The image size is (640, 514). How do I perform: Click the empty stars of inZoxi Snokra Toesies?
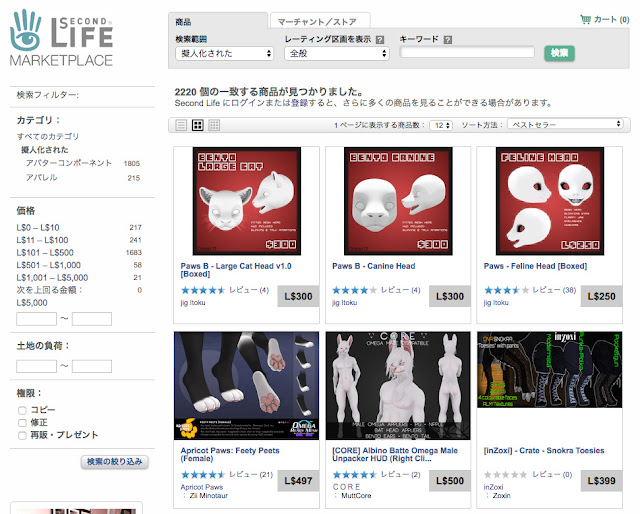[506, 474]
